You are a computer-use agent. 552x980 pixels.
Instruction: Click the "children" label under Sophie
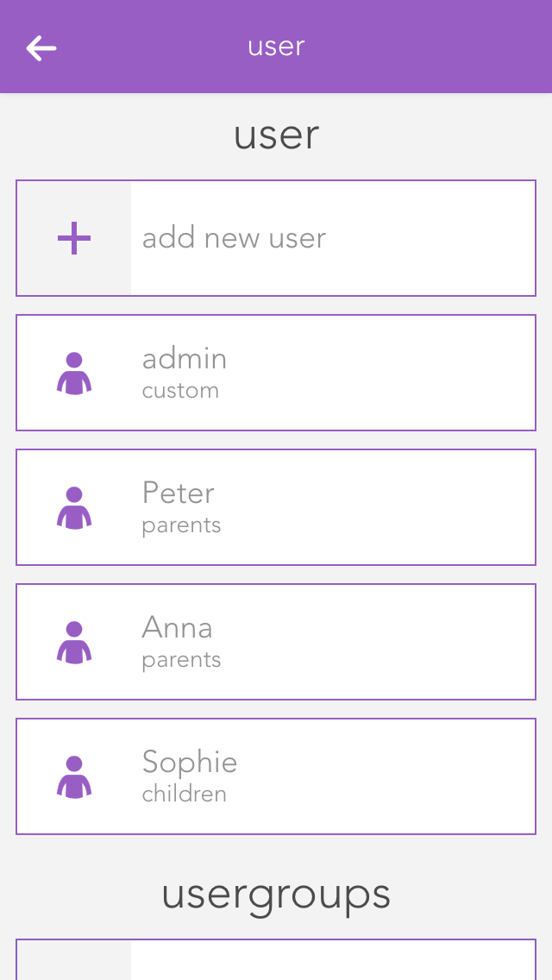184,795
